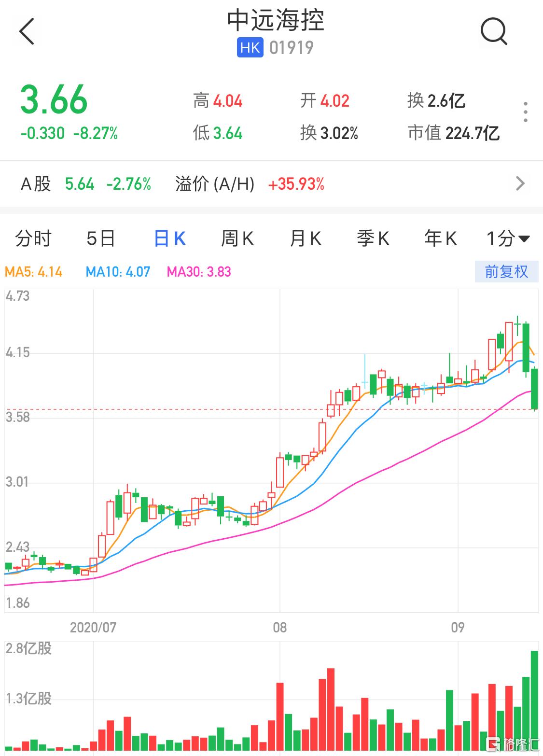Expand the A股 premium row chevron

(x=520, y=184)
